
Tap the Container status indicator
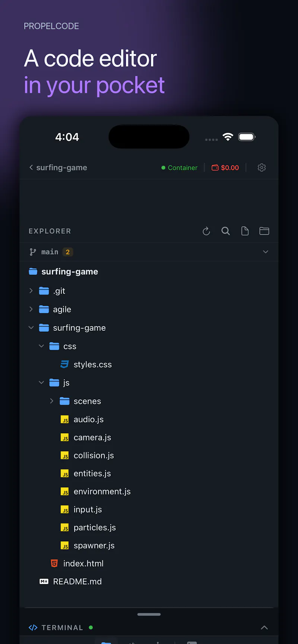click(x=180, y=168)
